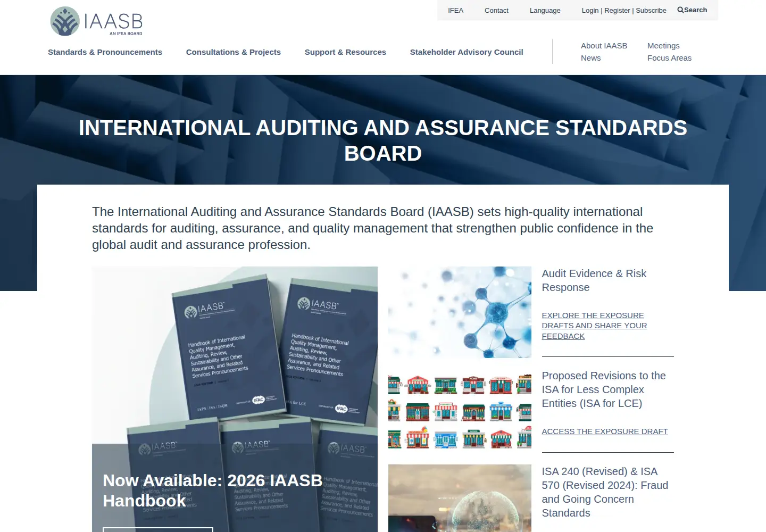This screenshot has width=766, height=532.
Task: Open the Contact page link
Action: [496, 11]
